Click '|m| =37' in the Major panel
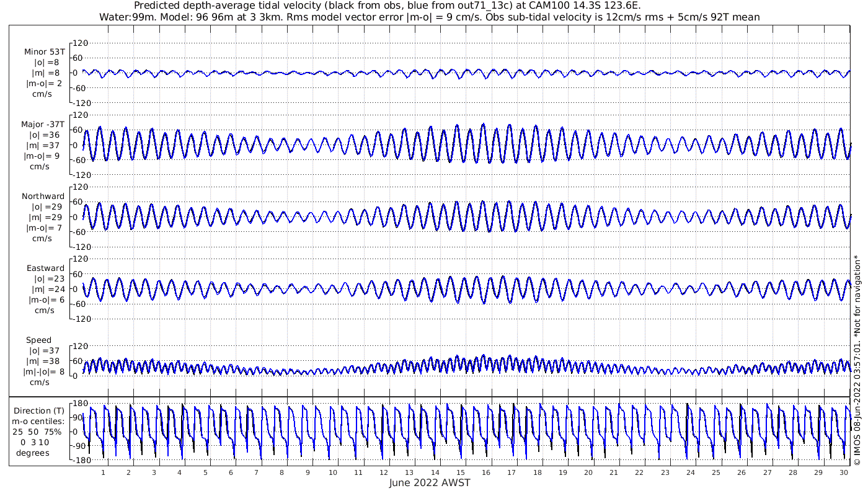 point(45,146)
